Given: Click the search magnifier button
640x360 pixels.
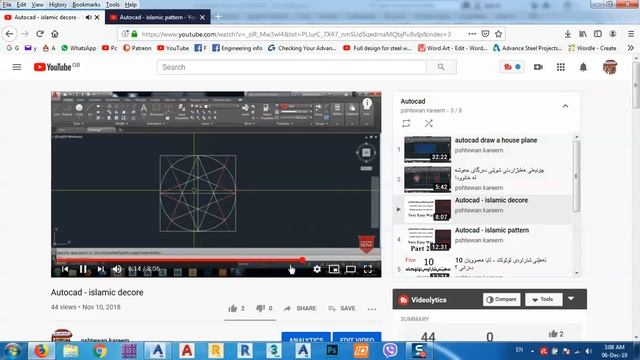Looking at the screenshot, I should coord(441,67).
